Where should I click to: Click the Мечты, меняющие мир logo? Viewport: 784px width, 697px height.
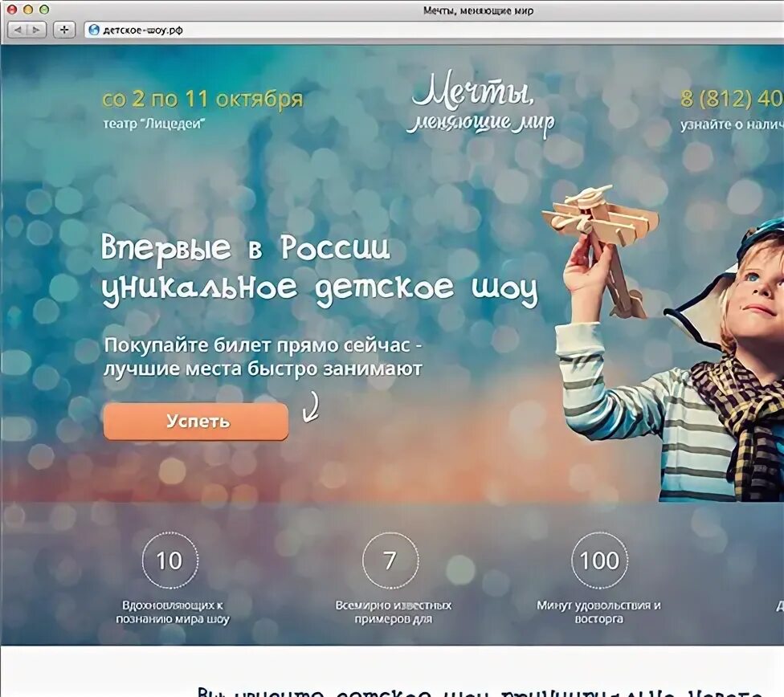(x=480, y=105)
